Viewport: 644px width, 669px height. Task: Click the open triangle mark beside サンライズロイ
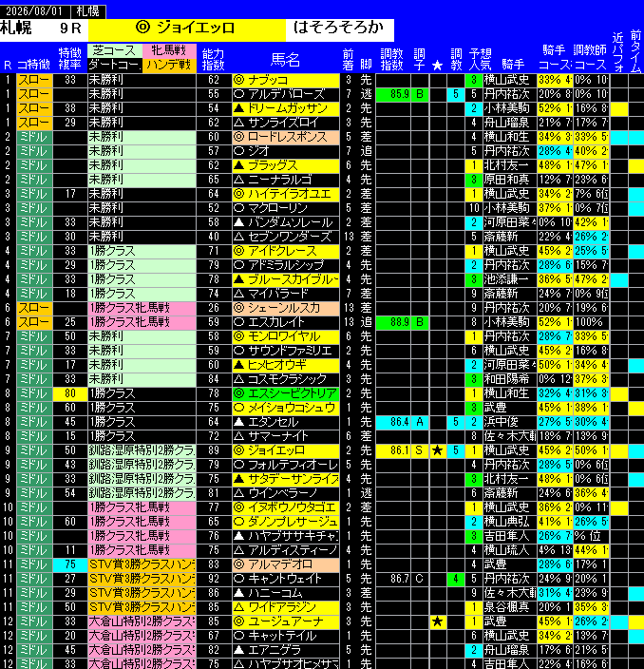tap(238, 123)
